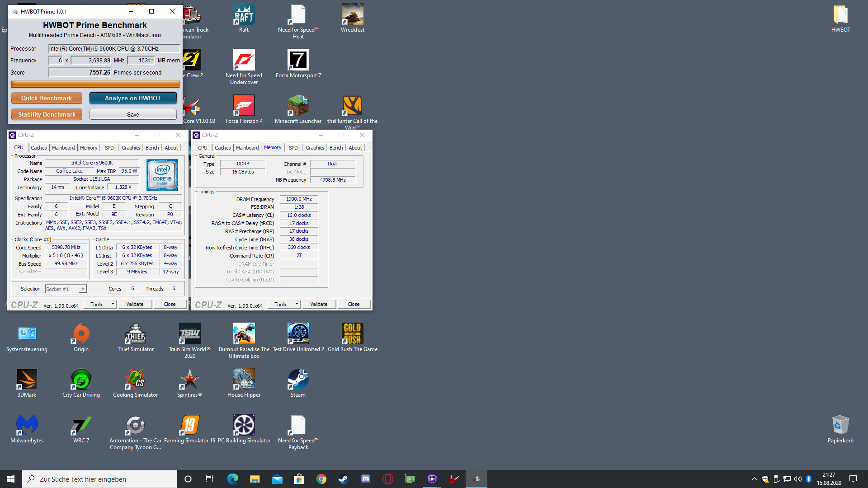The width and height of the screenshot is (868, 488).
Task: Launch the Malwarebytes desktop icon
Action: click(27, 429)
